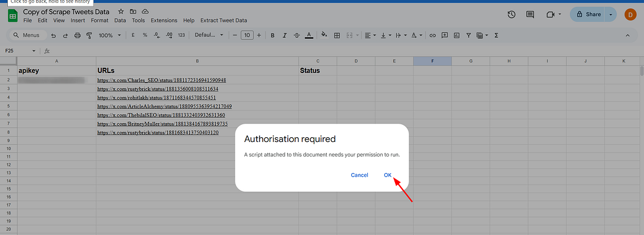Image resolution: width=644 pixels, height=235 pixels.
Task: Open the functions sigma icon
Action: 496,36
